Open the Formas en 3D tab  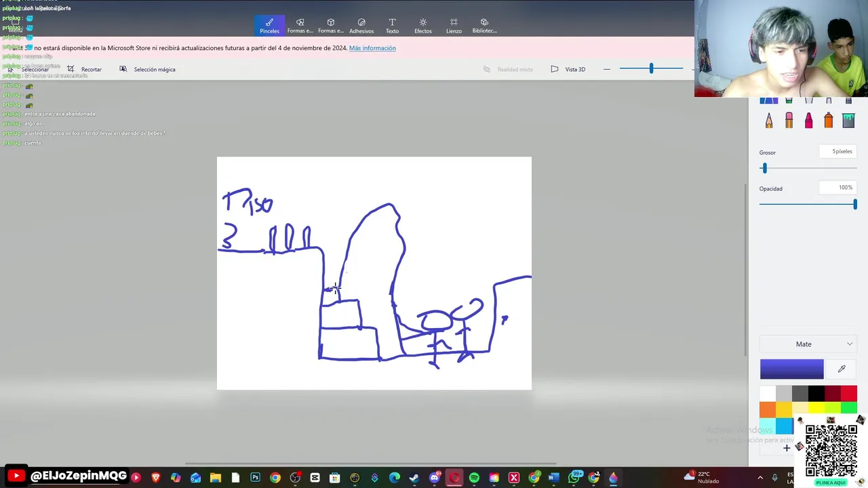click(331, 26)
